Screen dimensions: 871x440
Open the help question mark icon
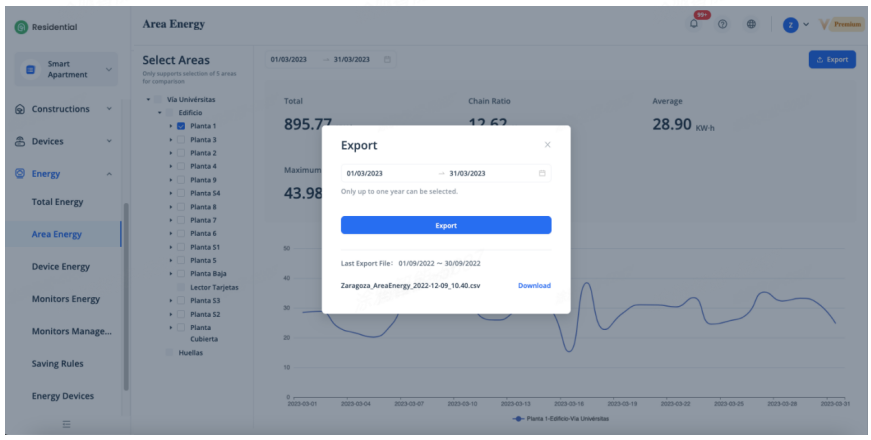[722, 25]
